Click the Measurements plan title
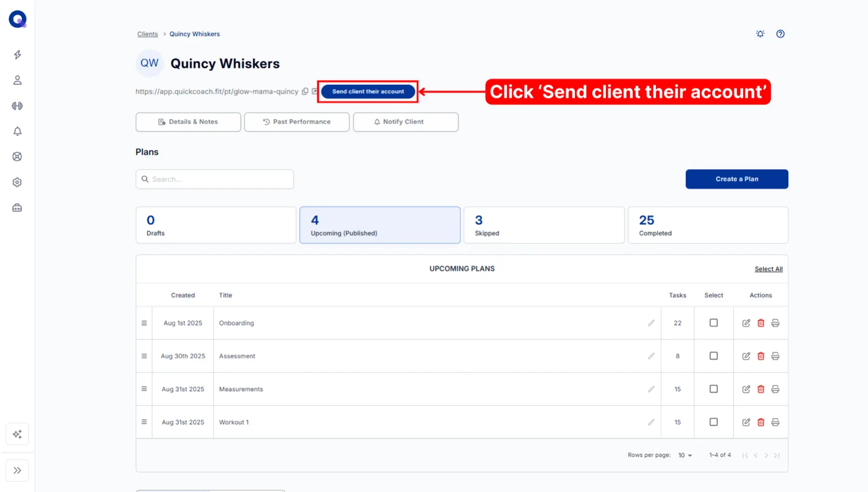Image resolution: width=868 pixels, height=492 pixels. (241, 389)
